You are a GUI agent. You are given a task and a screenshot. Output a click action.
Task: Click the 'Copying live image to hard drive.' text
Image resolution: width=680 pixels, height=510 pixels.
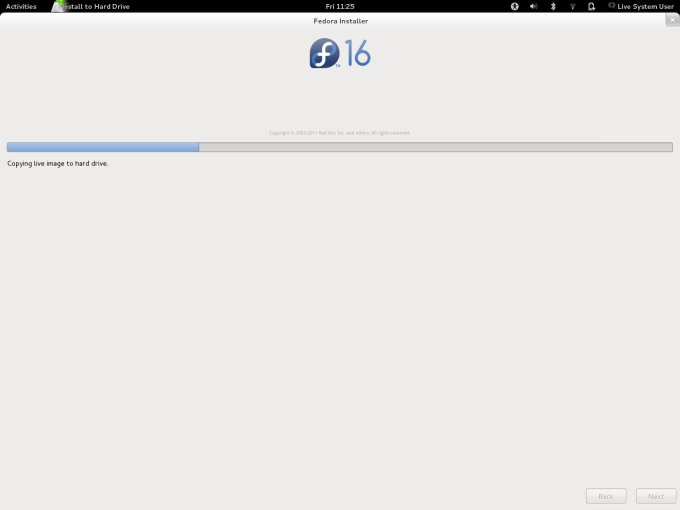(58, 163)
